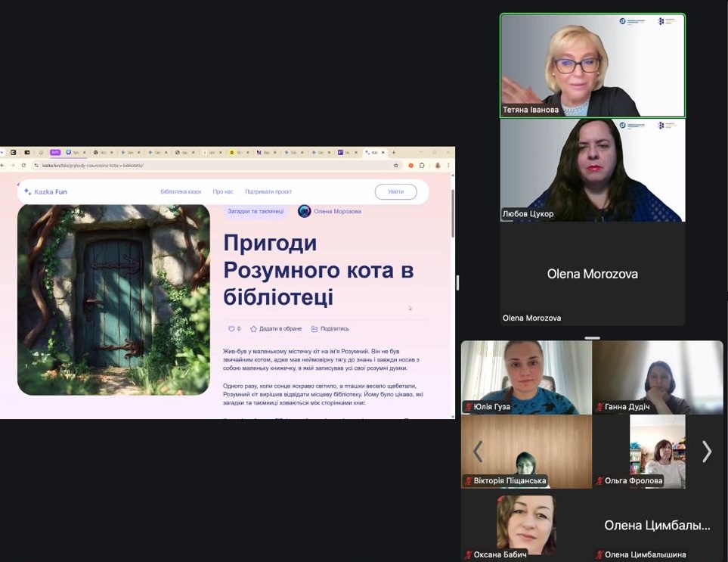728x562 pixels.
Task: Click the divider handle above the participant gallery
Action: pos(592,338)
